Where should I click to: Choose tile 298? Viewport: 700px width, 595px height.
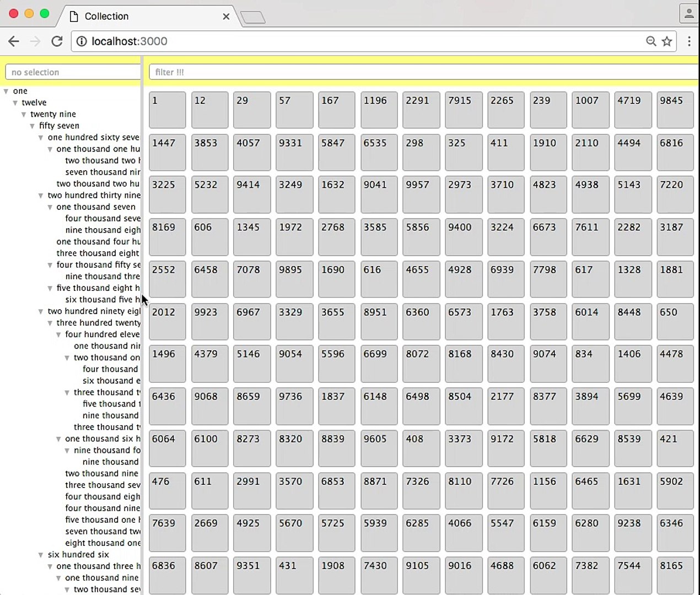click(421, 152)
